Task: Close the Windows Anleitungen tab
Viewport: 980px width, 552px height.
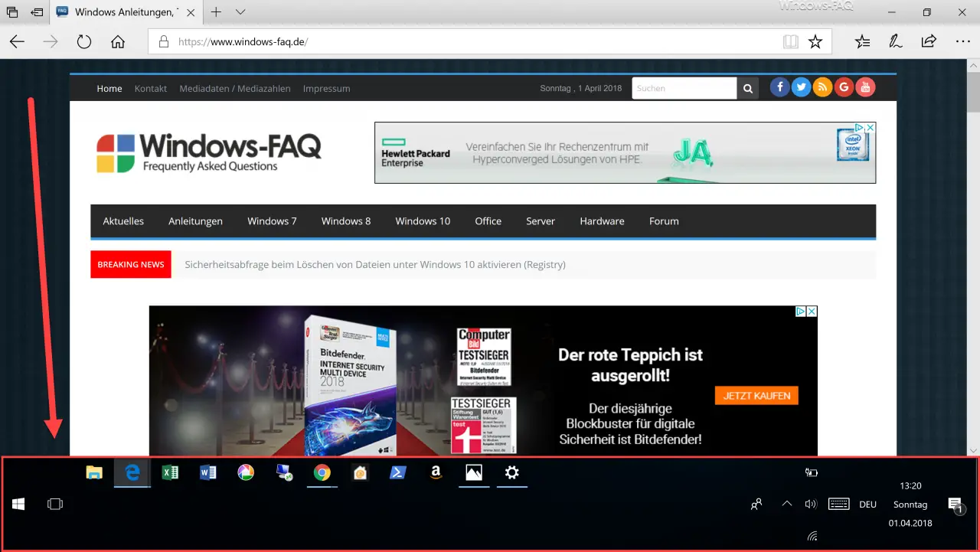Action: tap(191, 12)
